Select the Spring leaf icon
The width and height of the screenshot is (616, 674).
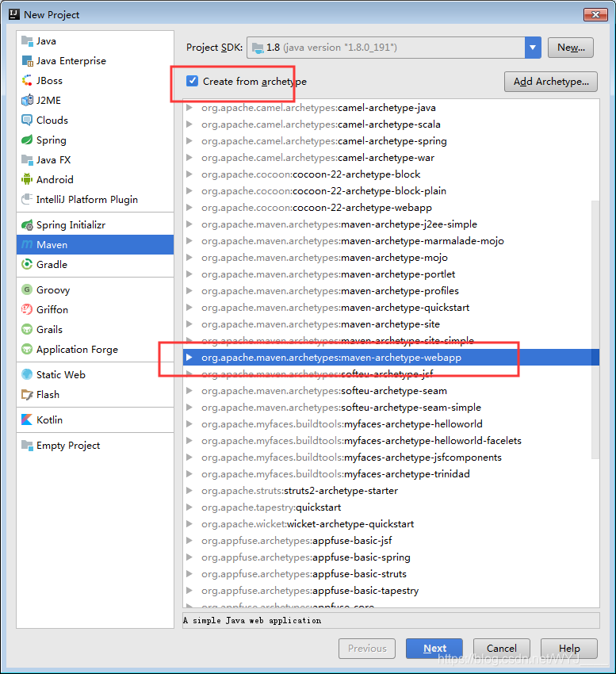point(27,140)
